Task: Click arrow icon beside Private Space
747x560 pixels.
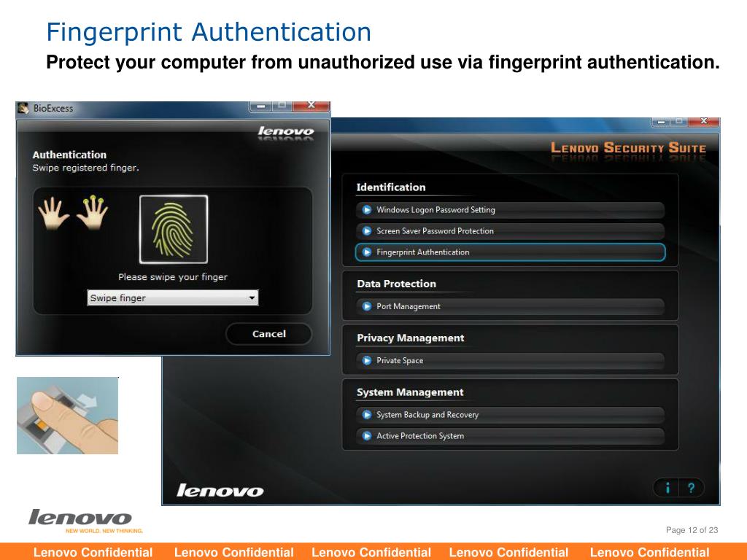Action: 367,361
